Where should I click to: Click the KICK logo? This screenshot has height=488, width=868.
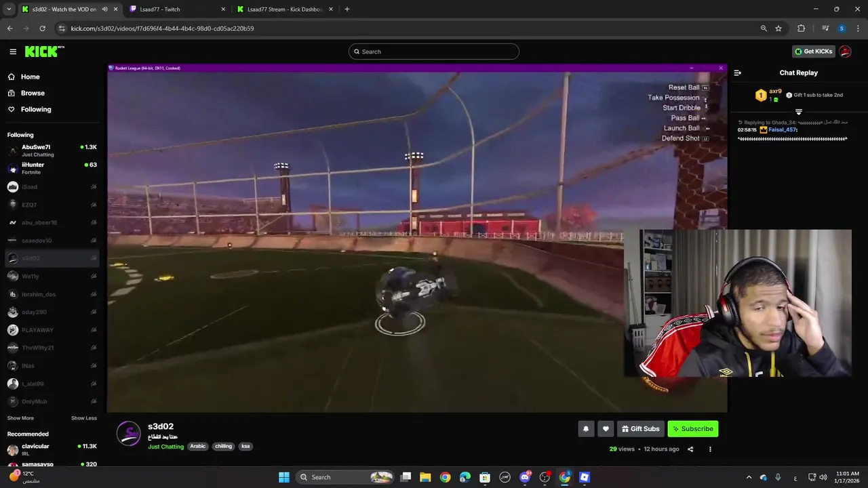[45, 52]
